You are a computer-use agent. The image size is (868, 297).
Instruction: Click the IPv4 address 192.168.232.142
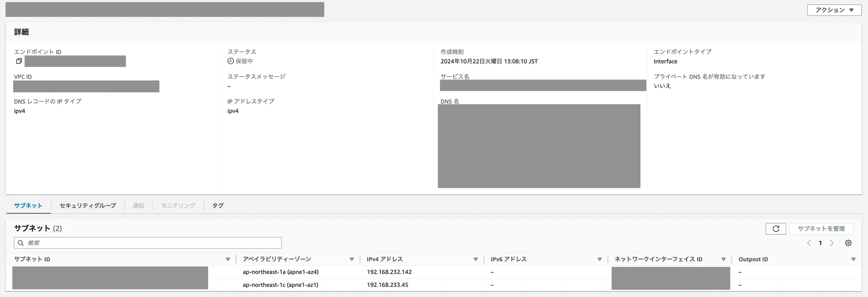click(389, 272)
